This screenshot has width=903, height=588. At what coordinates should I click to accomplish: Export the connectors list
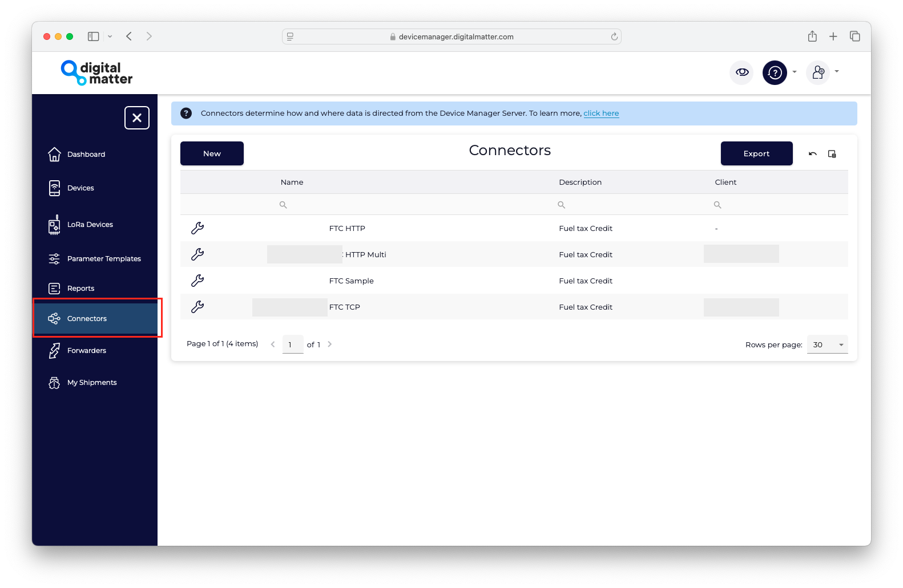(756, 153)
